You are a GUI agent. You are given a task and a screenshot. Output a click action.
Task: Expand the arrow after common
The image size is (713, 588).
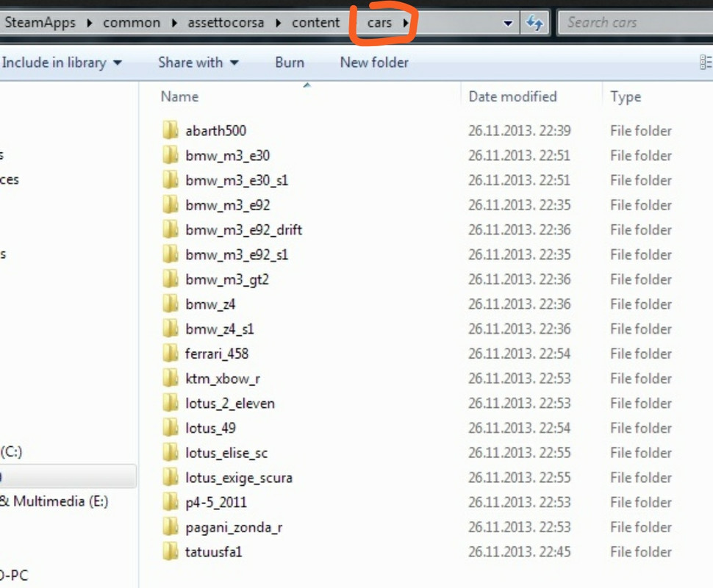click(x=174, y=22)
